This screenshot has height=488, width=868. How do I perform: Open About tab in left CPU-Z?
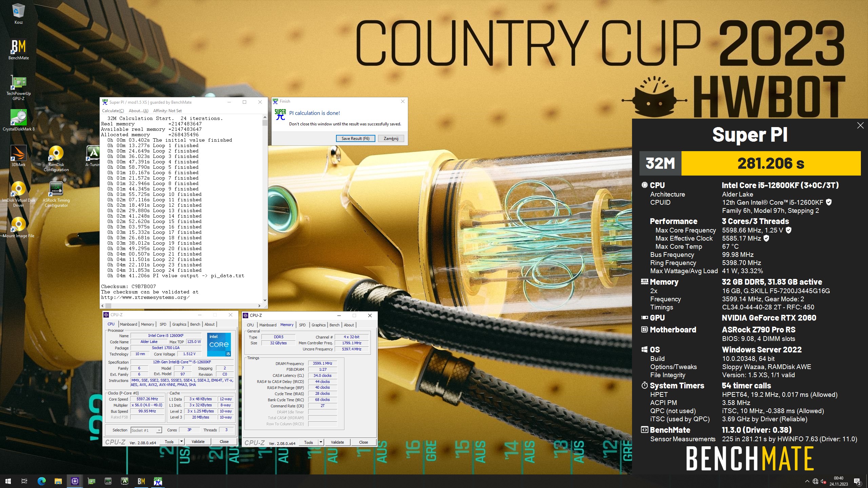pyautogui.click(x=210, y=324)
